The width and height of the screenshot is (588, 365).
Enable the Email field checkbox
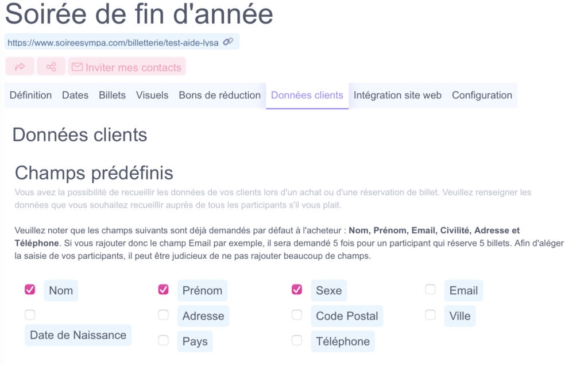coord(431,290)
